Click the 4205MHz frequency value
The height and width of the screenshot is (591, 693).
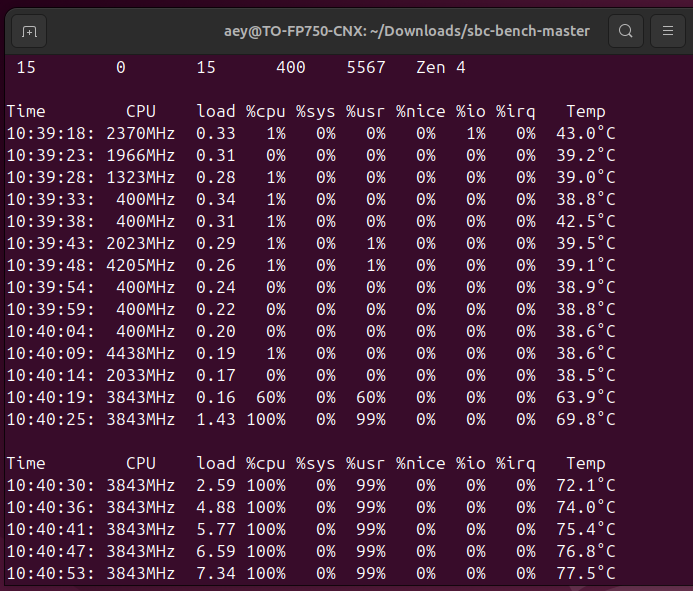click(x=141, y=265)
